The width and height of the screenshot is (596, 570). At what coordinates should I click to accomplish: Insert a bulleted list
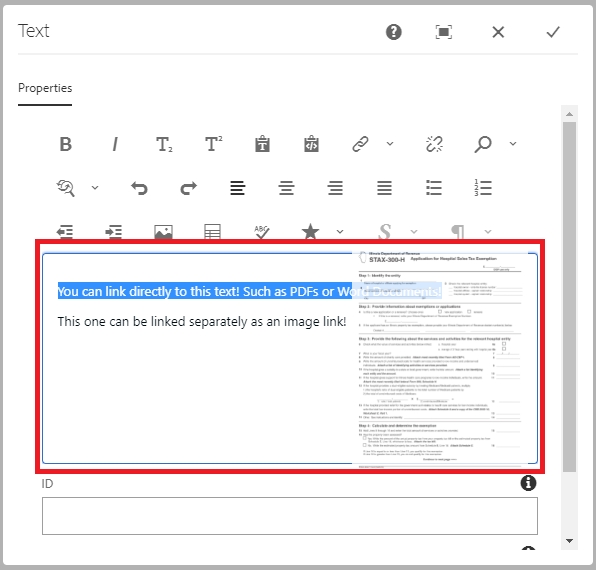(x=434, y=188)
